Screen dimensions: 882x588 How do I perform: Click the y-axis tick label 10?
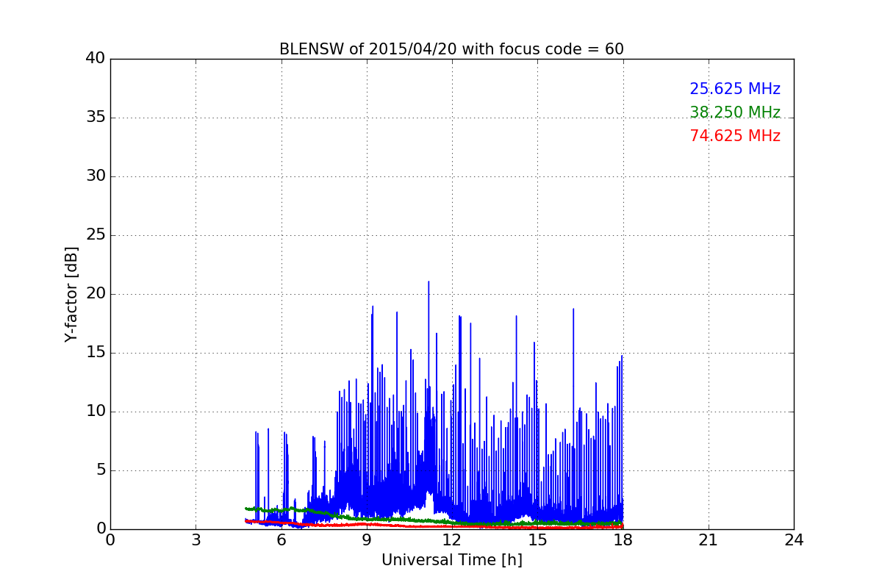point(95,412)
